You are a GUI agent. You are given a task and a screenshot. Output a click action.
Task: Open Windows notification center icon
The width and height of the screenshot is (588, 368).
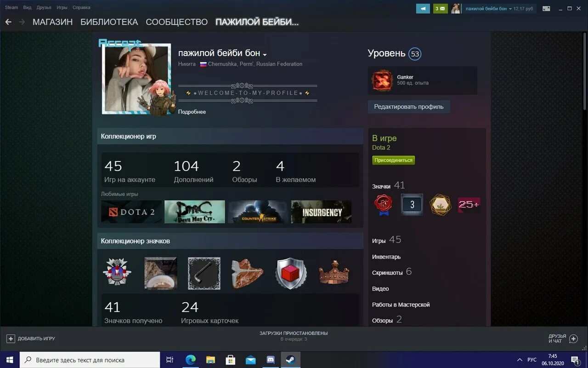tap(575, 360)
